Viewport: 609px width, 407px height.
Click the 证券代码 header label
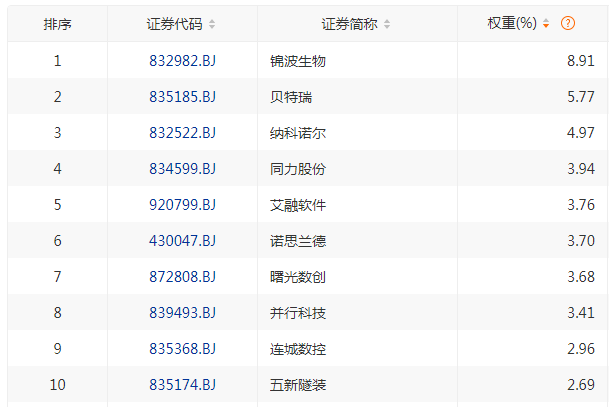174,24
